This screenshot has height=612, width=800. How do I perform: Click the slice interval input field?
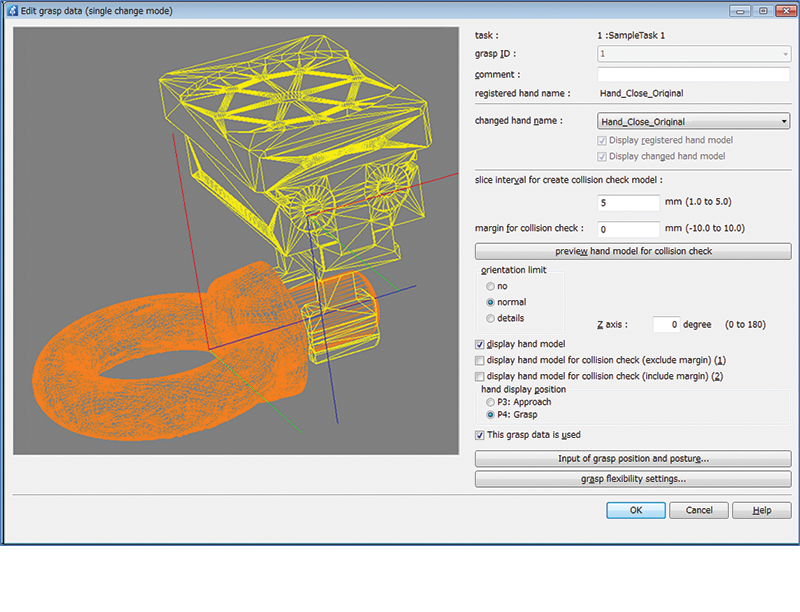pos(629,201)
